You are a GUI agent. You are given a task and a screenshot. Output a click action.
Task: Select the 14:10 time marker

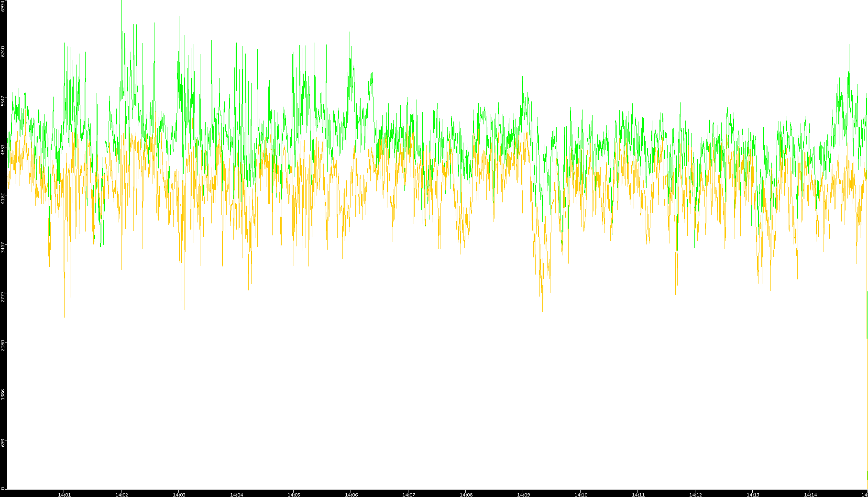pyautogui.click(x=581, y=495)
